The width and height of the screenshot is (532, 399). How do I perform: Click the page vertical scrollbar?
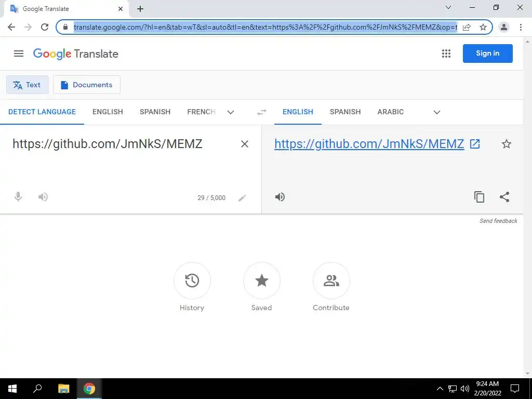(528, 208)
